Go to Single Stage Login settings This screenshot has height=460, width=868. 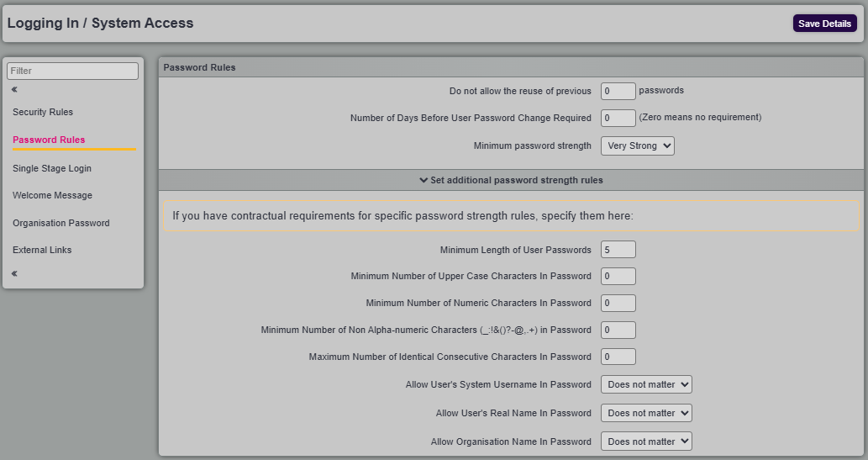pos(52,168)
